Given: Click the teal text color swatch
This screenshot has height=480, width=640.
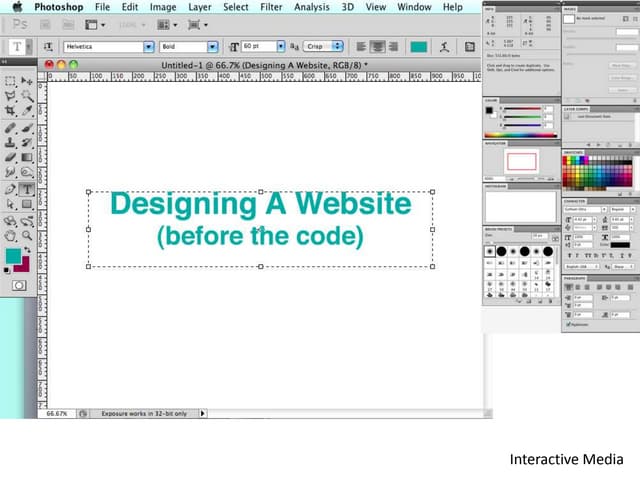Looking at the screenshot, I should tap(418, 46).
